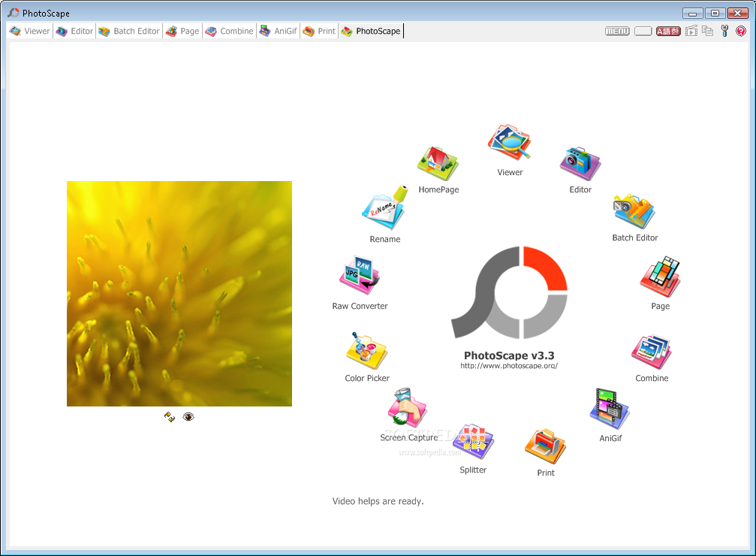756x556 pixels.
Task: Switch to the Viewer tab
Action: [x=30, y=31]
